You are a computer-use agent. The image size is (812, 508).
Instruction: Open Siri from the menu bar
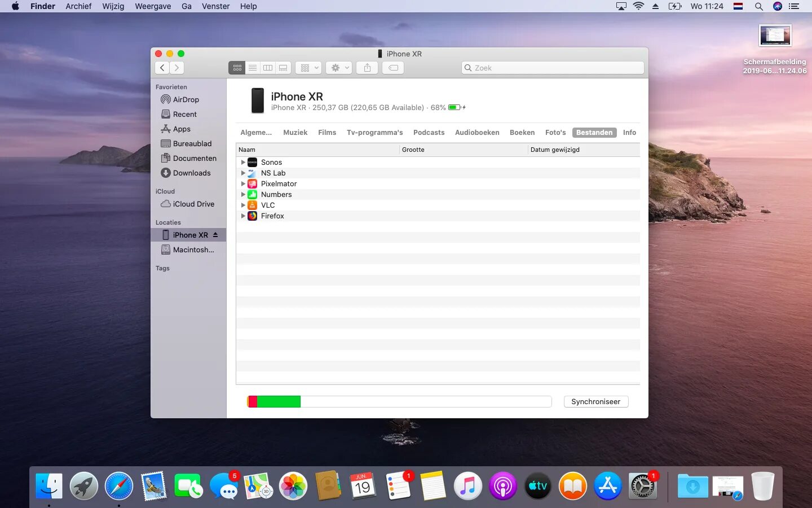coord(778,6)
